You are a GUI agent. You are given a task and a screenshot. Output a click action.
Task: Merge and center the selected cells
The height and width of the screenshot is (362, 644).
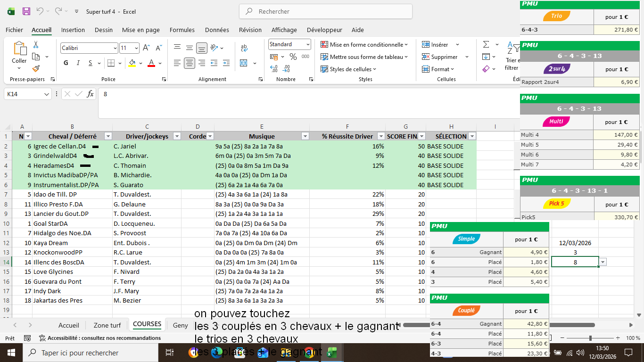[x=244, y=63]
